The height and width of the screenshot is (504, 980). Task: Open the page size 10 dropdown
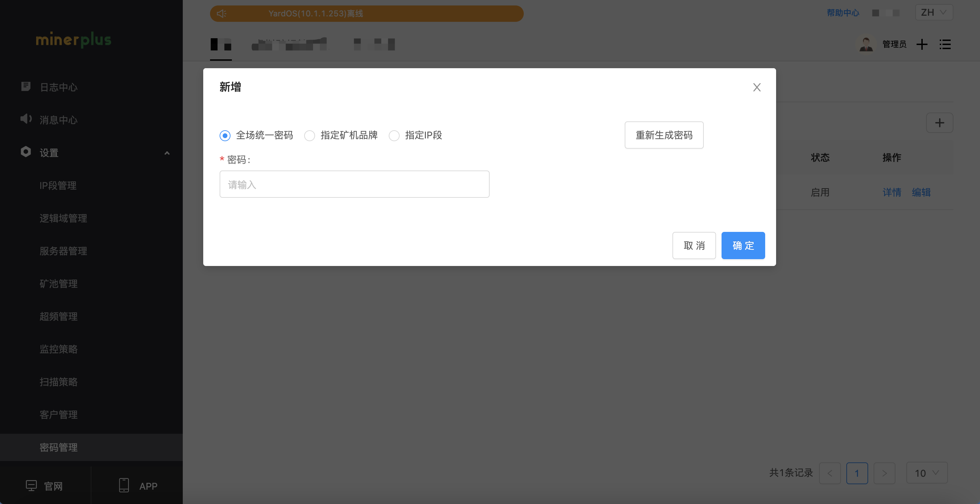(927, 473)
